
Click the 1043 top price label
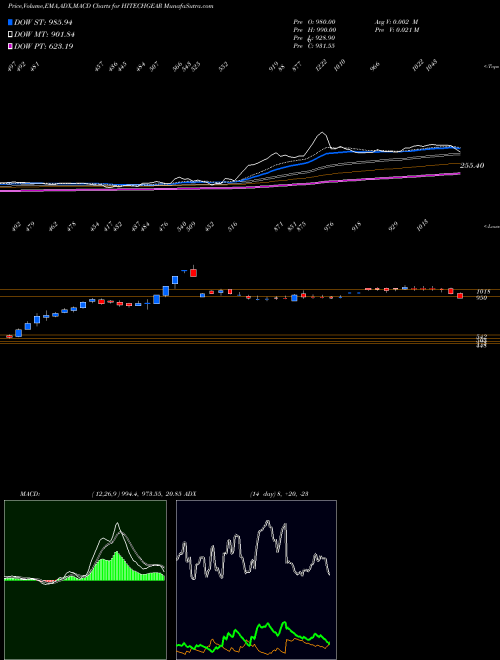pos(432,66)
